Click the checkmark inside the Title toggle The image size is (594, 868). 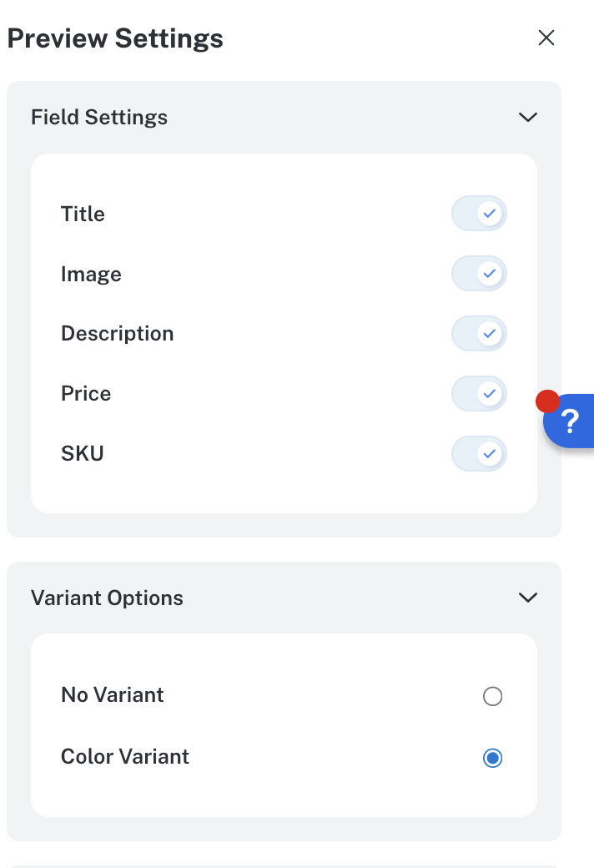point(488,214)
